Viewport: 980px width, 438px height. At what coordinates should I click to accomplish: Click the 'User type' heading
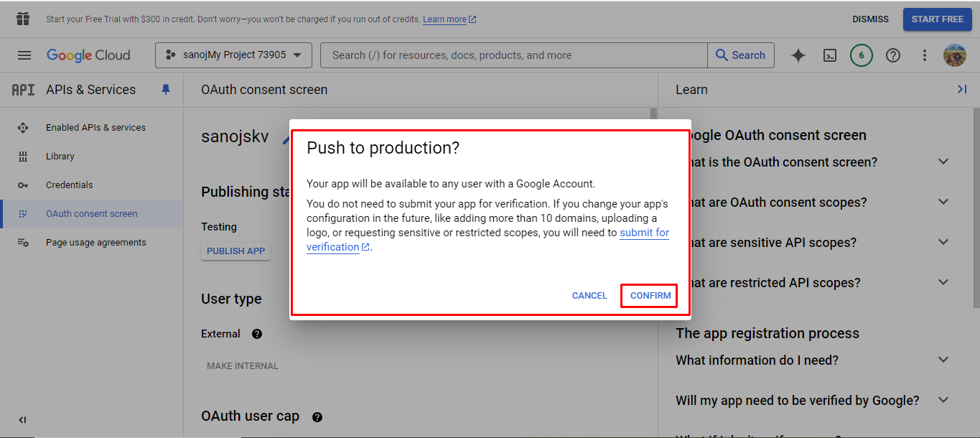tap(231, 299)
